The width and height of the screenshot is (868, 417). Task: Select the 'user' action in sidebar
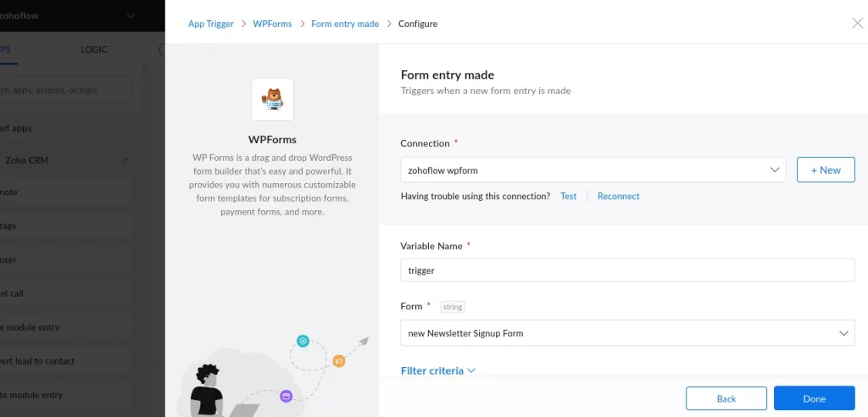65,259
